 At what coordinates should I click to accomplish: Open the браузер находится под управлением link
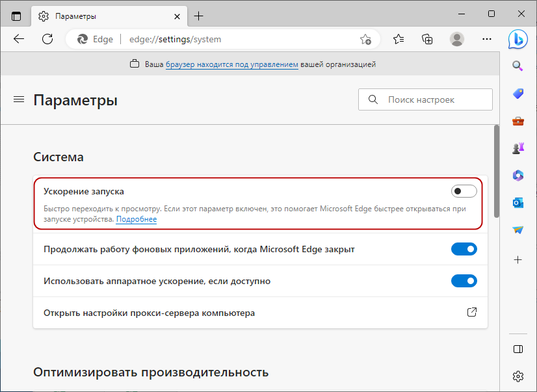(x=231, y=64)
